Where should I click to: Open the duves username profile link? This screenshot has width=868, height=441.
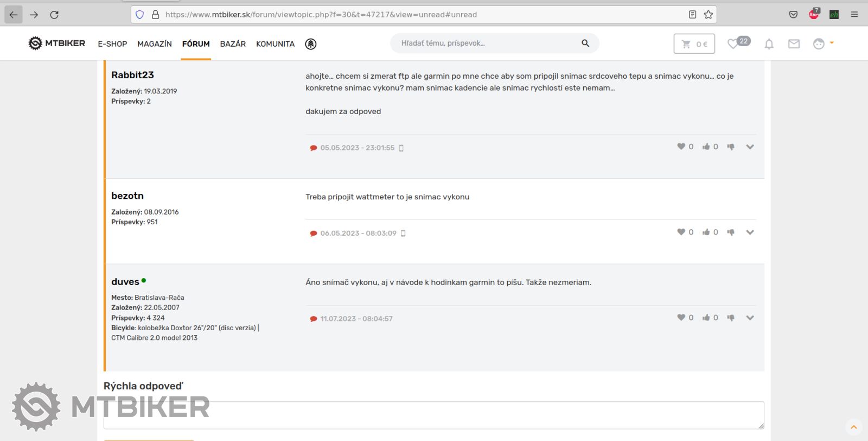(x=125, y=282)
